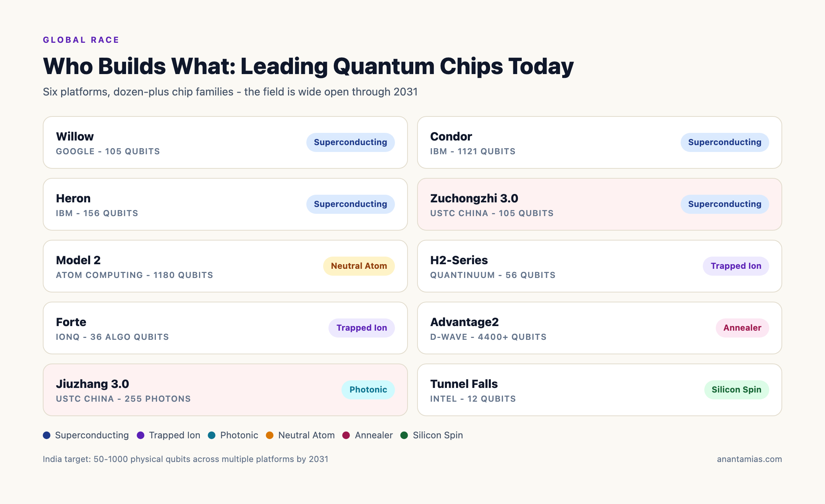Click the green Silicon Spin legend dot
825x504 pixels.
point(404,435)
